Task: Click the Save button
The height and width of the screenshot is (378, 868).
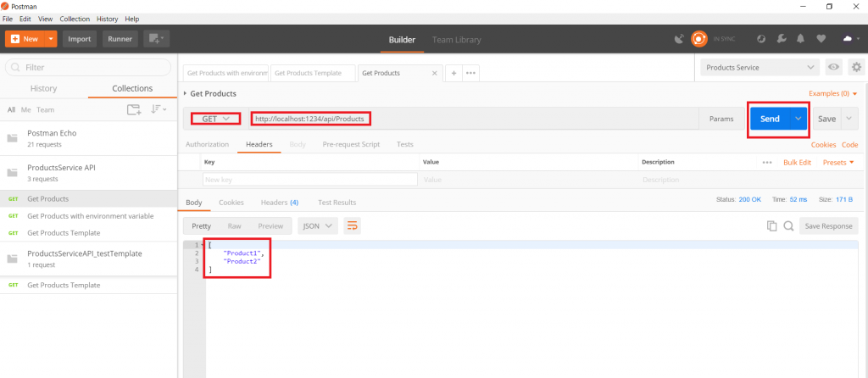Action: tap(827, 119)
